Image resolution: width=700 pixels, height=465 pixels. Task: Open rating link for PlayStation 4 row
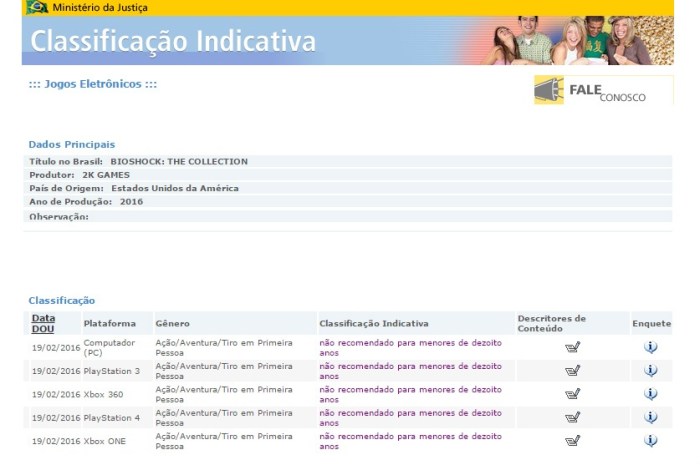(410, 418)
